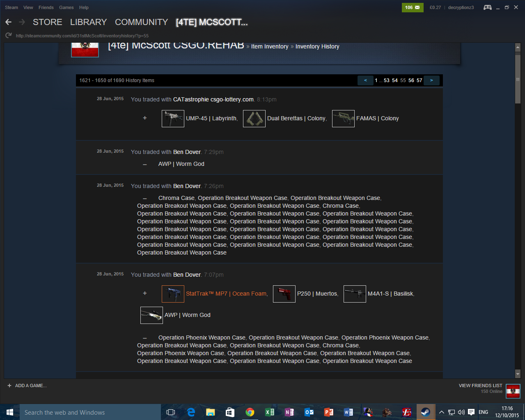This screenshot has height=420, width=525.
Task: Open the Friends menu
Action: [46, 7]
